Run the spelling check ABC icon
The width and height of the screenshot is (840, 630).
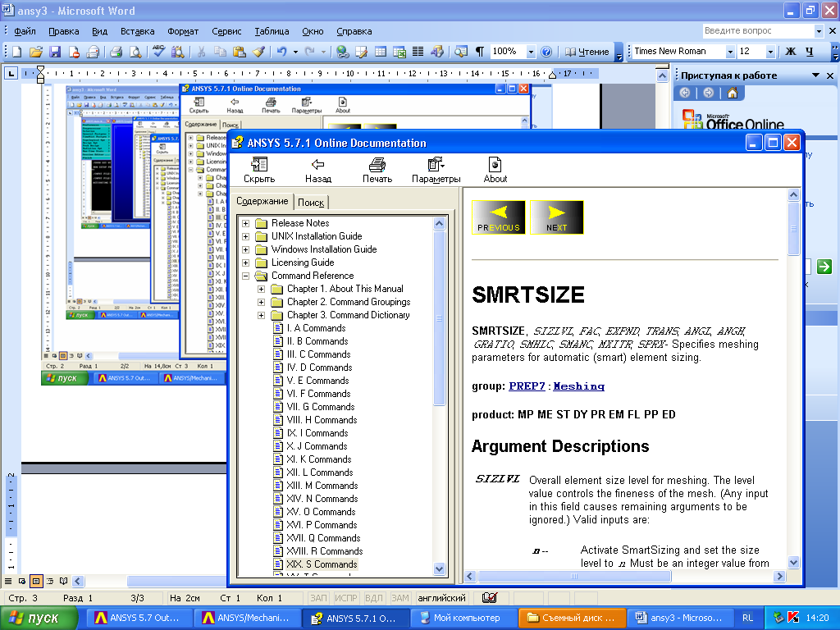pos(158,52)
